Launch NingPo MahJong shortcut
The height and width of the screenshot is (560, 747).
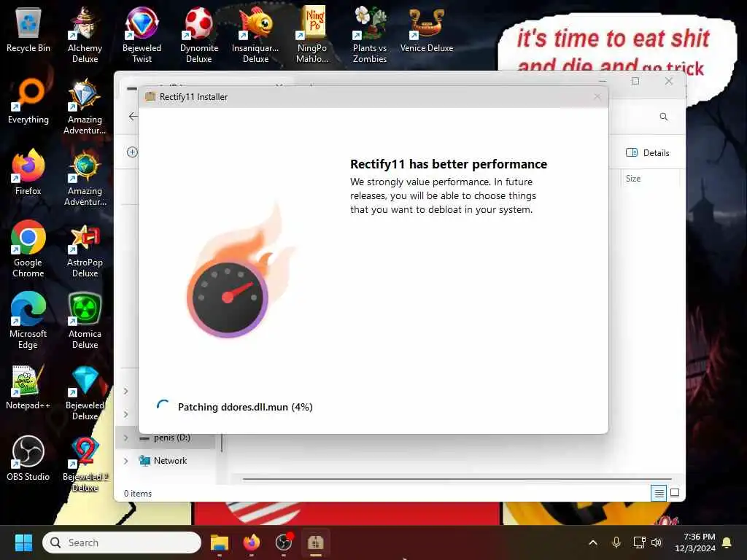tap(312, 34)
